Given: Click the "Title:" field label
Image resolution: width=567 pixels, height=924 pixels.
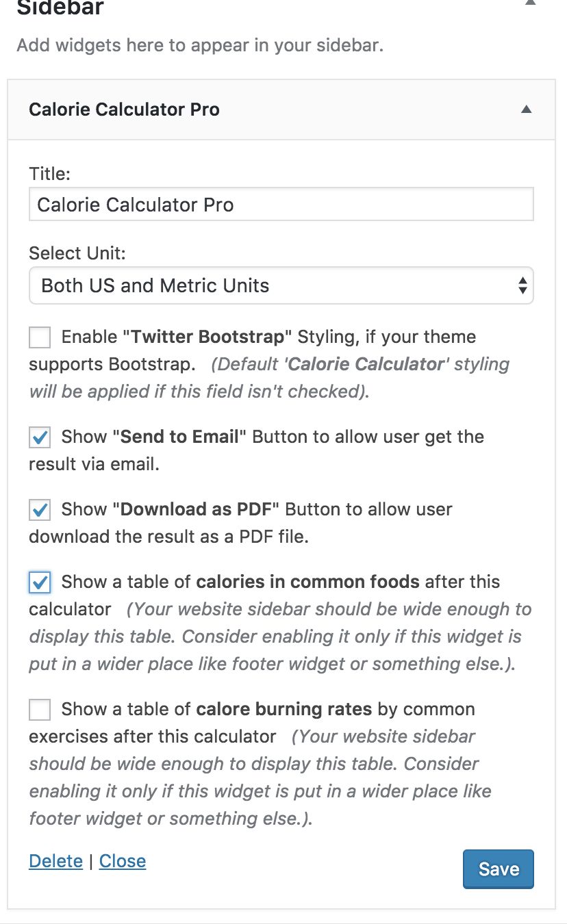Looking at the screenshot, I should coord(50,174).
